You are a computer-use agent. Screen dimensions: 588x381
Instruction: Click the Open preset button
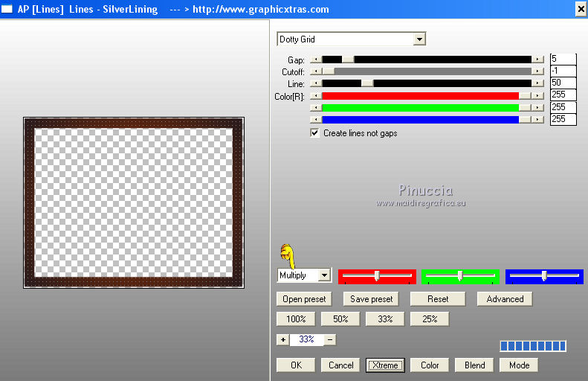[304, 299]
